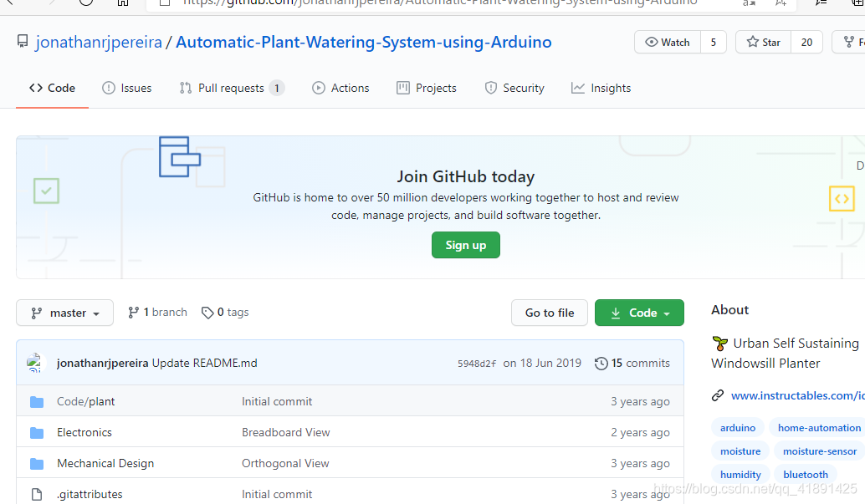Click the jonathanrjpereira commit avatar
The height and width of the screenshot is (504, 865).
(x=34, y=363)
